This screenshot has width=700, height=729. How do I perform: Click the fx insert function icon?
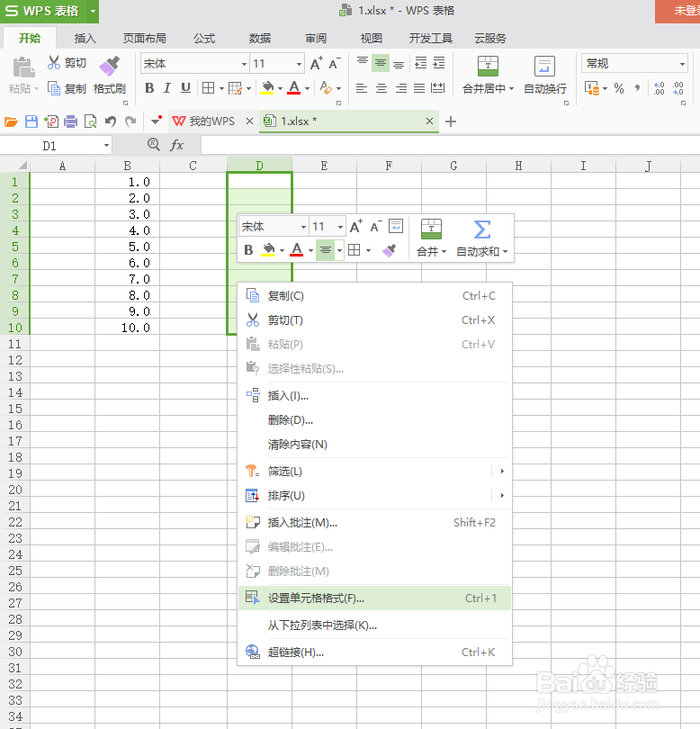tap(176, 145)
